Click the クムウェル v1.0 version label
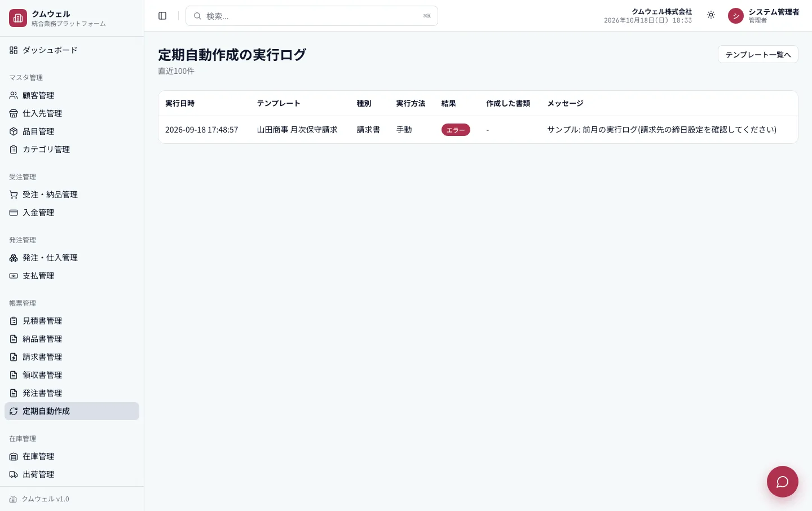Image resolution: width=812 pixels, height=511 pixels. pos(45,499)
